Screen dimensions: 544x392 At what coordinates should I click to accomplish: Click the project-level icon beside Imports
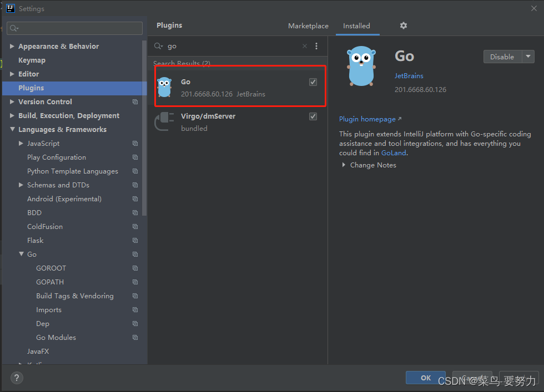click(x=135, y=309)
